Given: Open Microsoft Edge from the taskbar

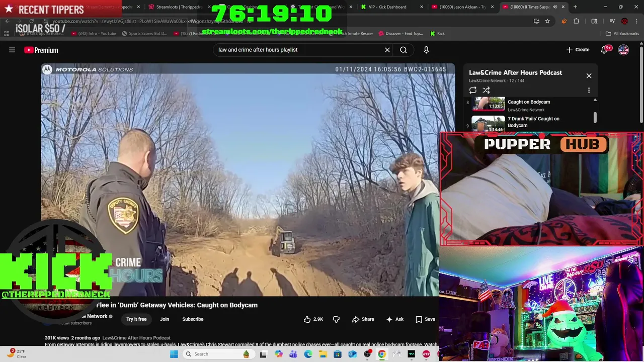Looking at the screenshot, I should click(x=308, y=354).
